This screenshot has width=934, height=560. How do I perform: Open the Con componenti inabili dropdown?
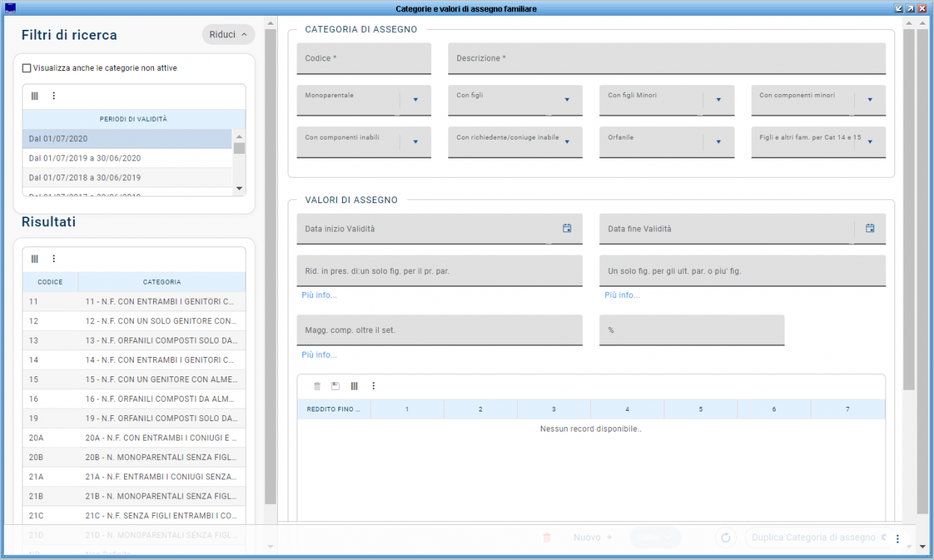click(x=415, y=141)
